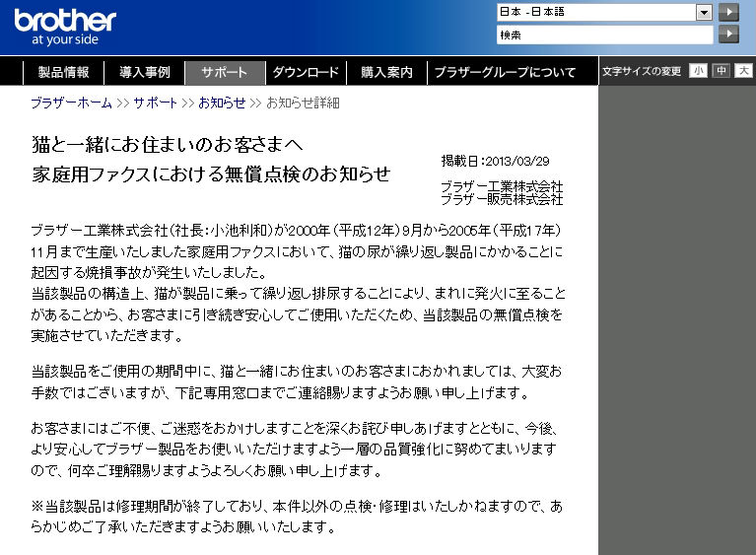
Task: Follow the ブラザーホーム breadcrumb link
Action: coord(71,103)
